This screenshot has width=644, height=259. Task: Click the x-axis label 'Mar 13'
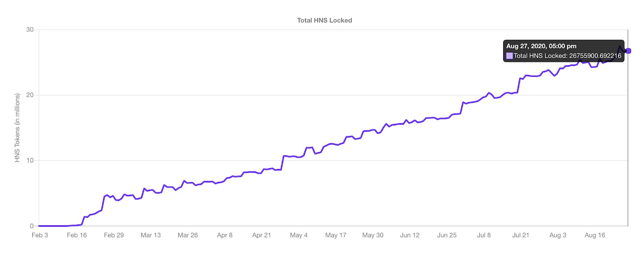tap(151, 235)
